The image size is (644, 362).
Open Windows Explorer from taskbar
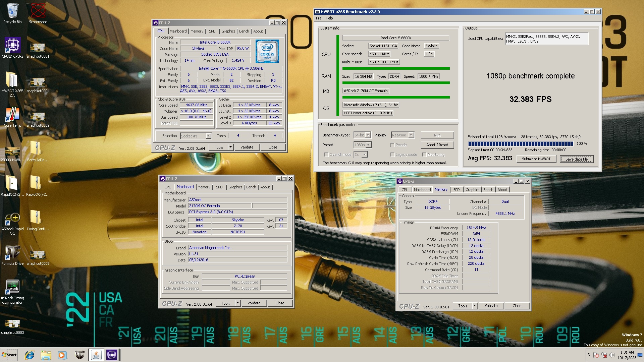(46, 355)
